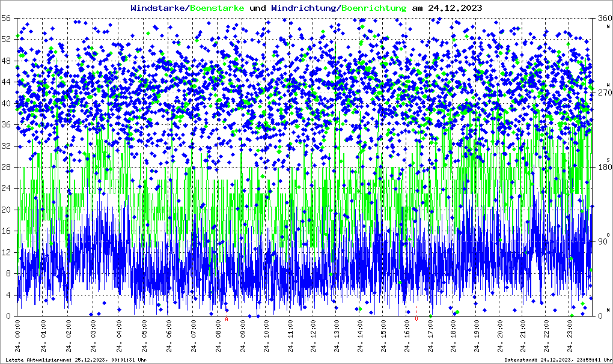The image size is (613, 364).
Task: Click the time label '24. 04:00'
Action: pos(120,336)
